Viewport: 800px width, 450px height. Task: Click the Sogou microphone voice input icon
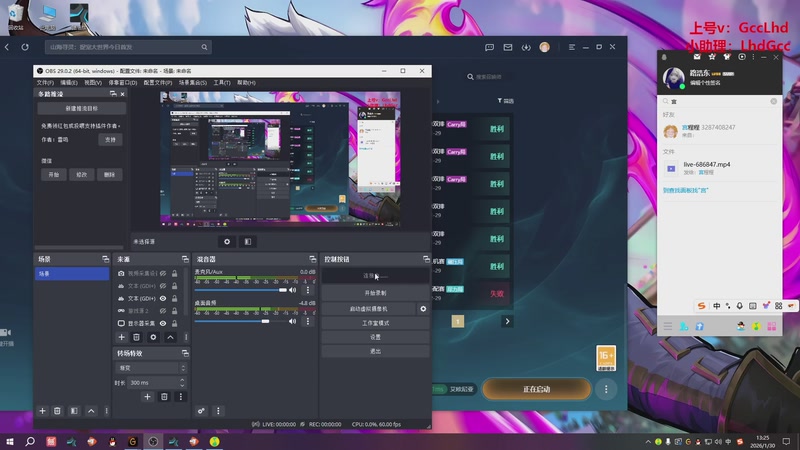click(x=739, y=306)
